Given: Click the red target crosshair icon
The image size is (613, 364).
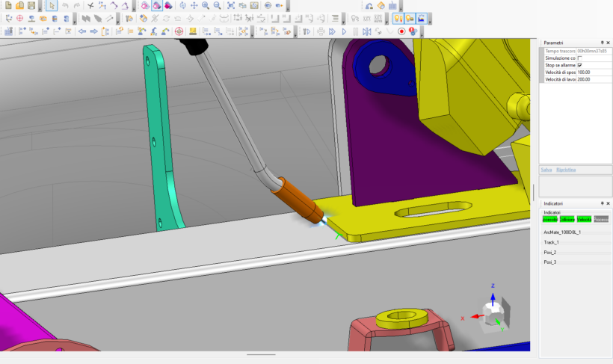Looking at the screenshot, I should click(x=179, y=31).
